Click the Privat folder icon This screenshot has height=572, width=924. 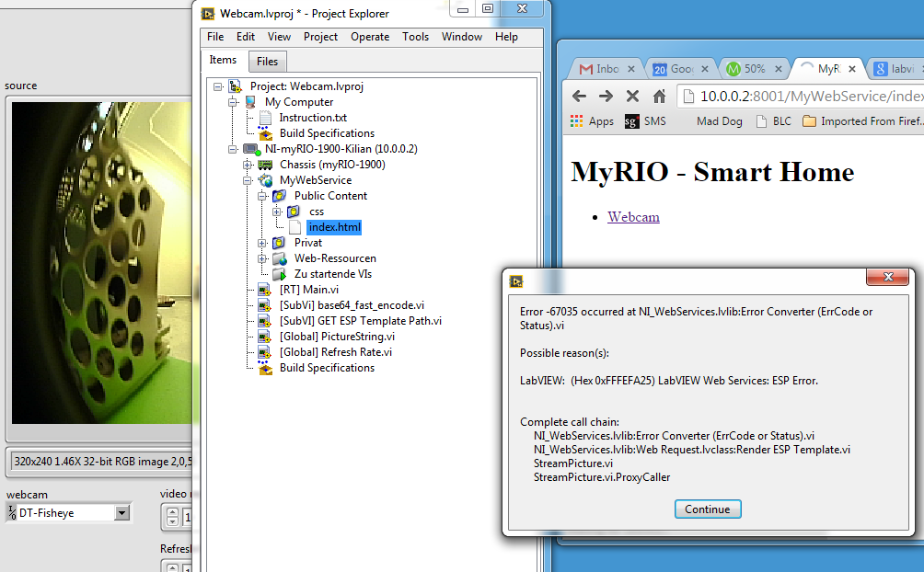pos(280,243)
